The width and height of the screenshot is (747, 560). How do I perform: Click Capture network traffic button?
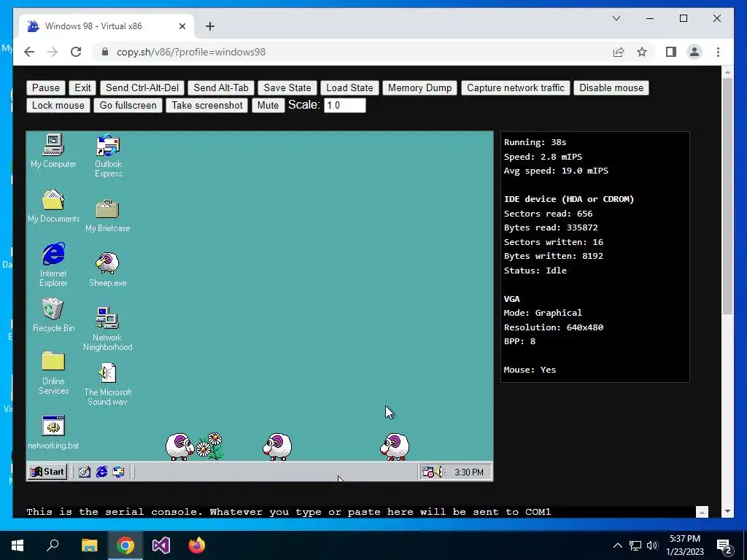click(x=516, y=87)
